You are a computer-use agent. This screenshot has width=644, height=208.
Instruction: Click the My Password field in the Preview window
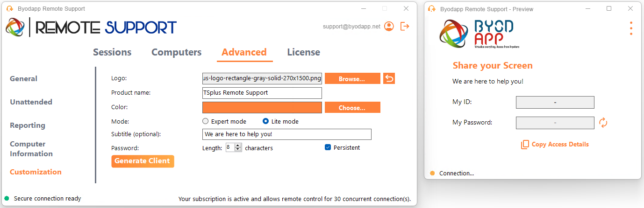pyautogui.click(x=555, y=123)
